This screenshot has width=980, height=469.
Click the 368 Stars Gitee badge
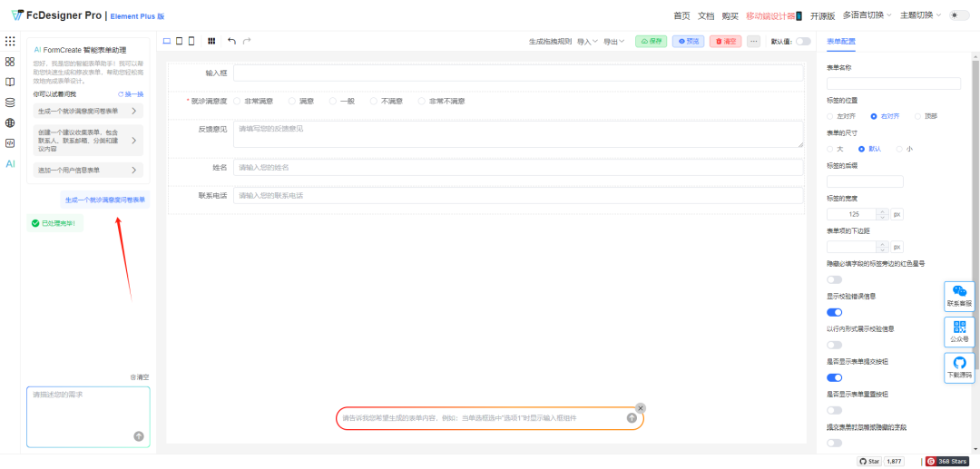coord(947,461)
